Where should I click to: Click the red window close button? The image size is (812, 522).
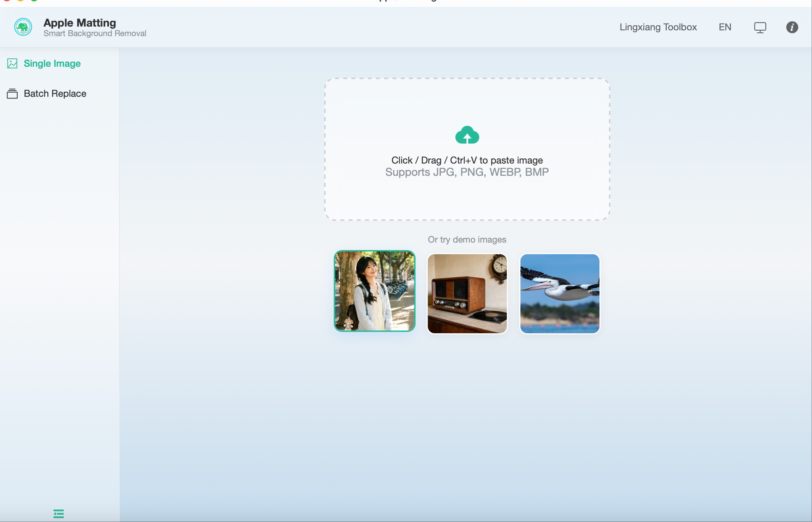pos(7,1)
